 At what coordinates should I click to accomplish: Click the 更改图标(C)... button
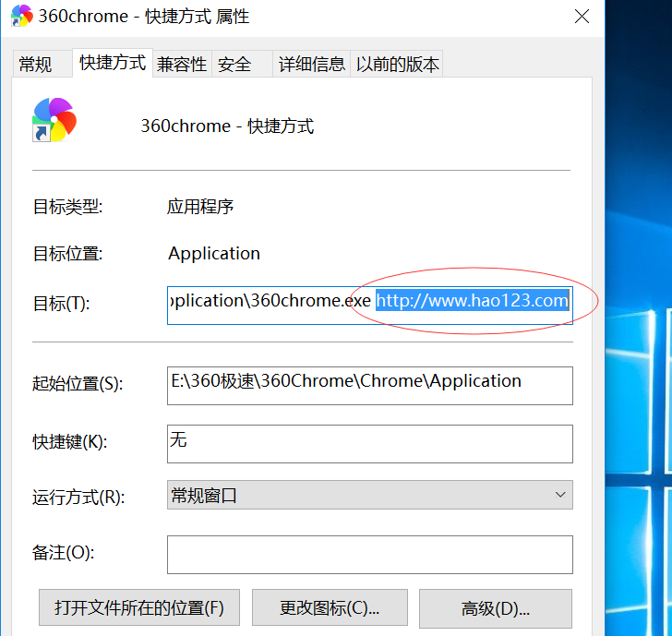click(330, 607)
